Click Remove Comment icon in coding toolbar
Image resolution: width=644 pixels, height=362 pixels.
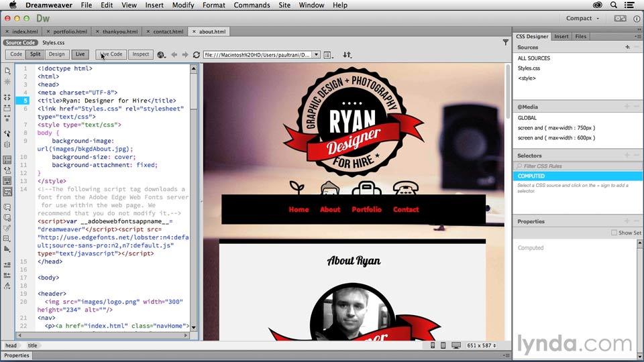(7, 217)
